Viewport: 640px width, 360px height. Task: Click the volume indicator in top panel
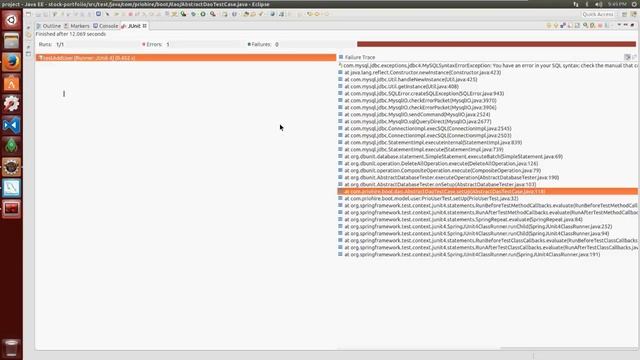[x=598, y=4]
